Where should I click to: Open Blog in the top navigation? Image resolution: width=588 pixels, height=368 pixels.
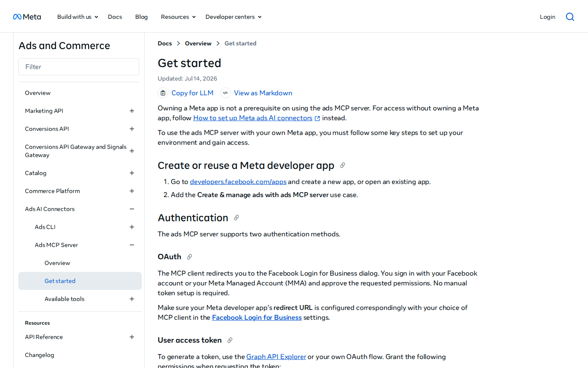pyautogui.click(x=141, y=17)
